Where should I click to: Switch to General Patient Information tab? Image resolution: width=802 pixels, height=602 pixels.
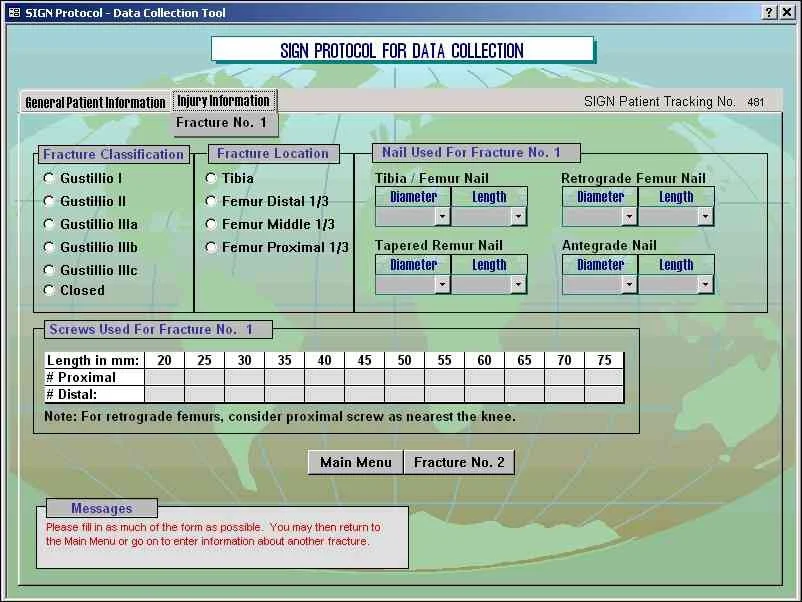(x=95, y=102)
